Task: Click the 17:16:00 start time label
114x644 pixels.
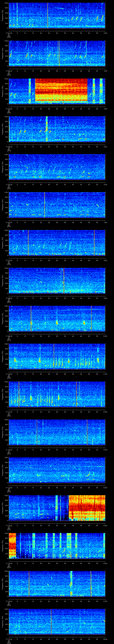Action: tap(9, 601)
